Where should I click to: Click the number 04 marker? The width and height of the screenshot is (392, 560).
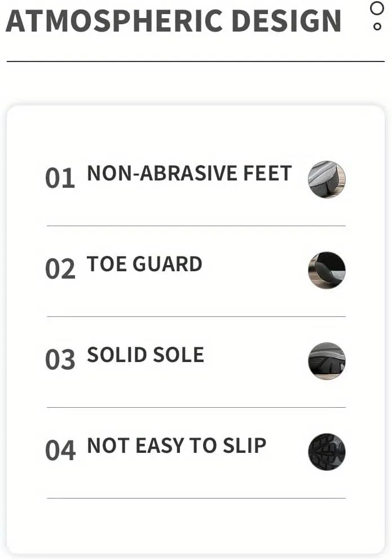click(x=60, y=450)
